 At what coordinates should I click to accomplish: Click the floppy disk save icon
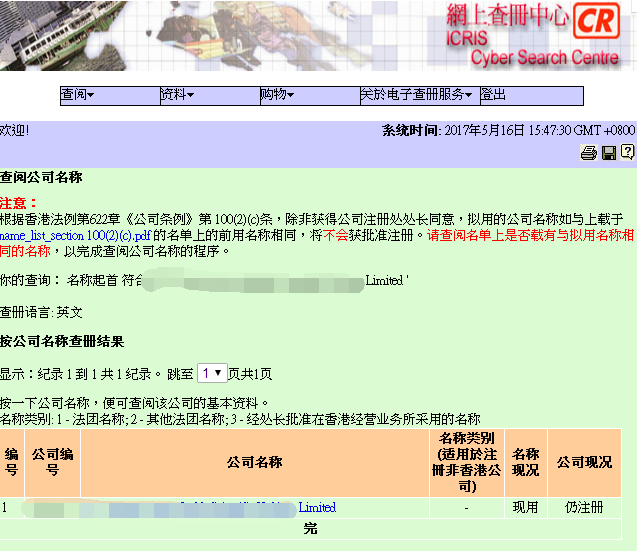[608, 153]
